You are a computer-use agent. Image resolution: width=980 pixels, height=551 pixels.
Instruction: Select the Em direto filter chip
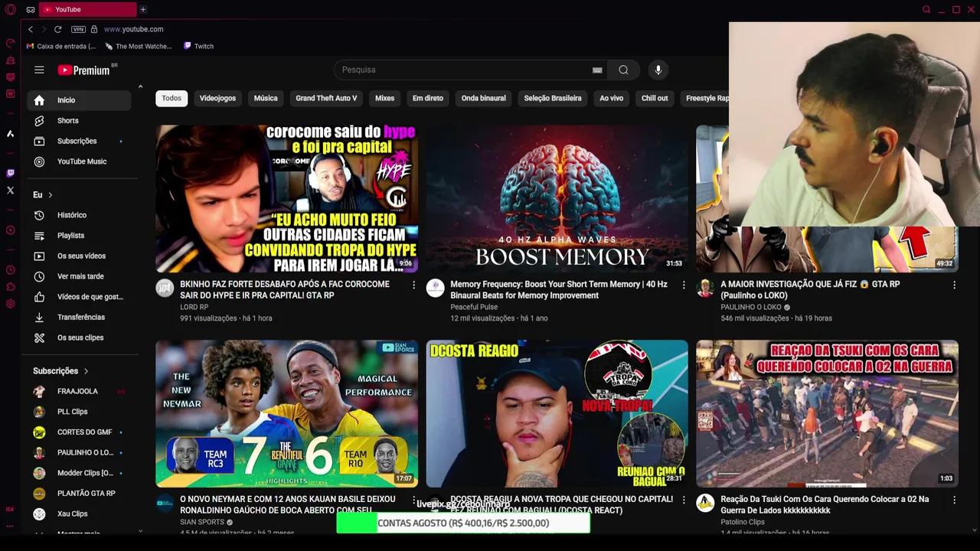[x=428, y=98]
